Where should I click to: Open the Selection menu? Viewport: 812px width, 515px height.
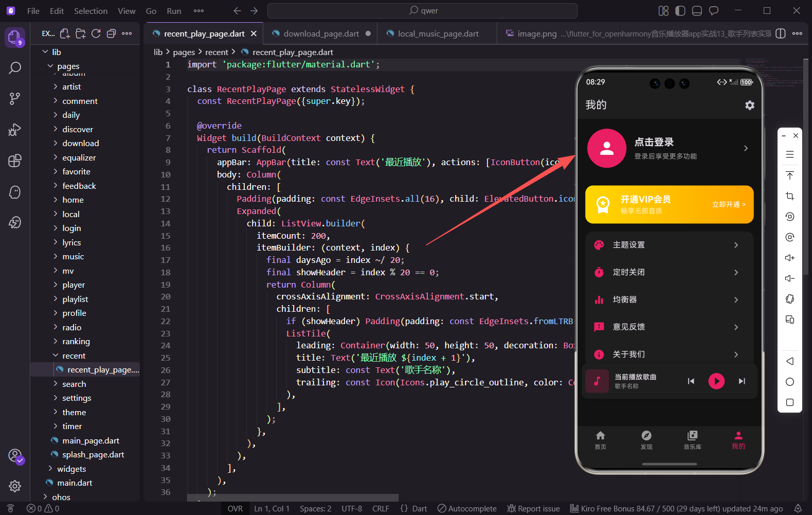pos(91,11)
